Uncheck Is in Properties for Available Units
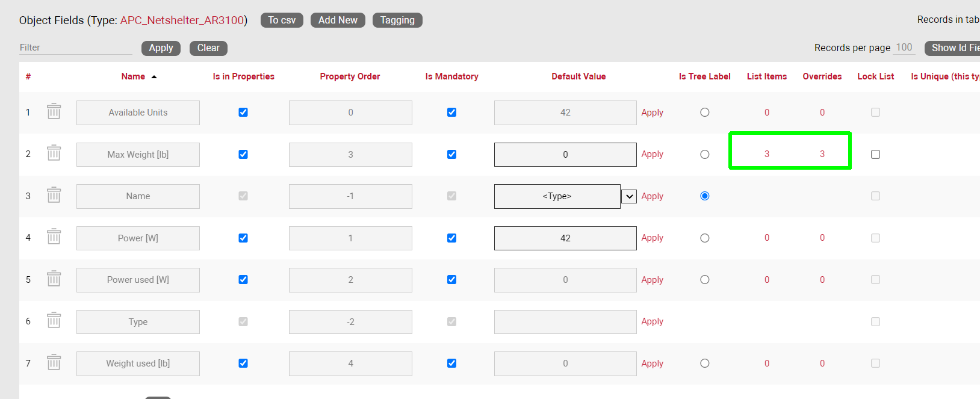The image size is (980, 399). 243,113
